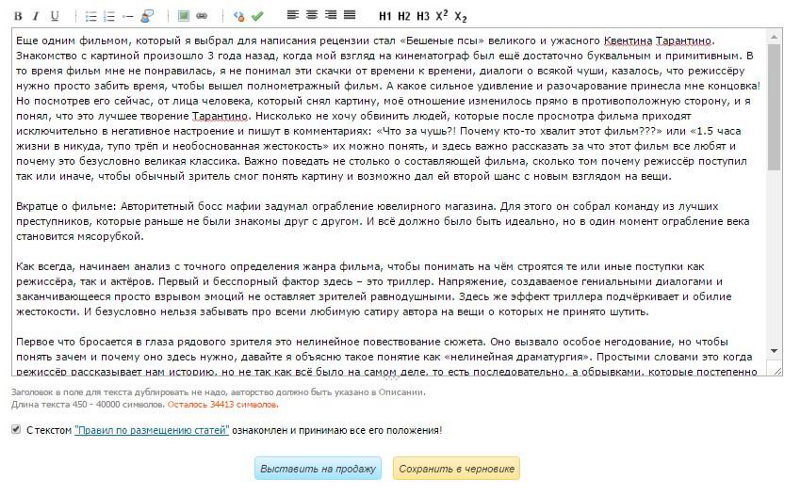Align text to the left

click(293, 16)
